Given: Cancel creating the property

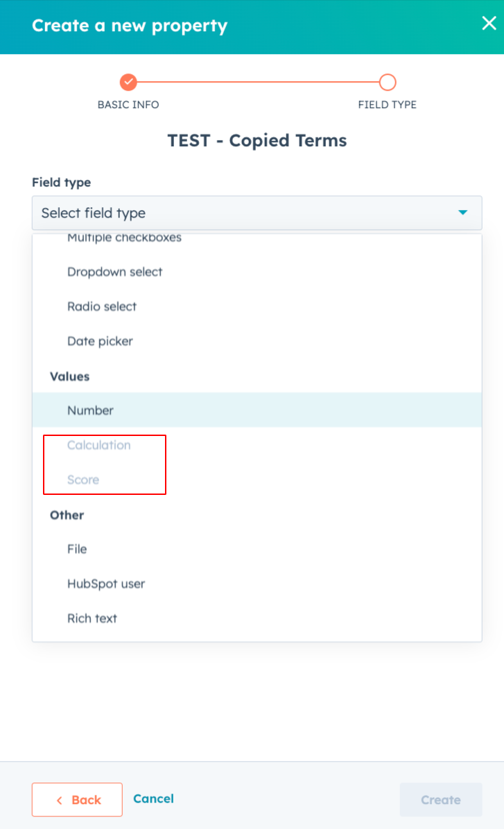Looking at the screenshot, I should click(153, 799).
